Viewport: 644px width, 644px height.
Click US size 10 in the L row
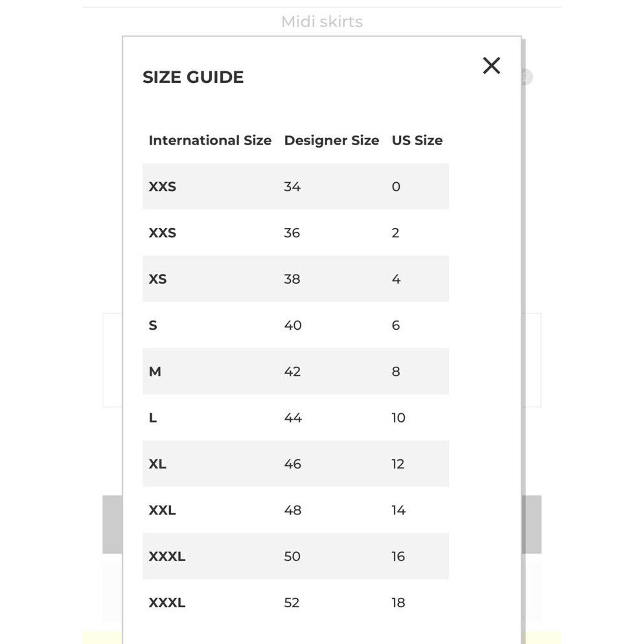pos(398,418)
